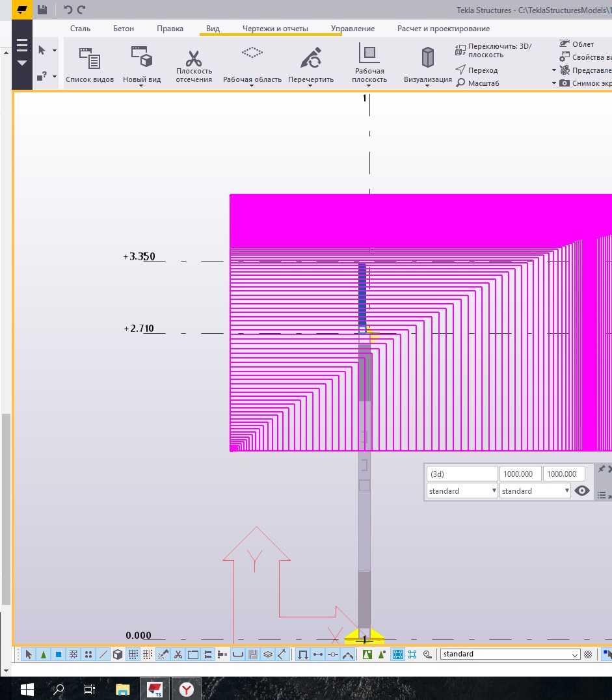
Task: Expand the Новый вид dropdown arrow
Action: (x=142, y=87)
